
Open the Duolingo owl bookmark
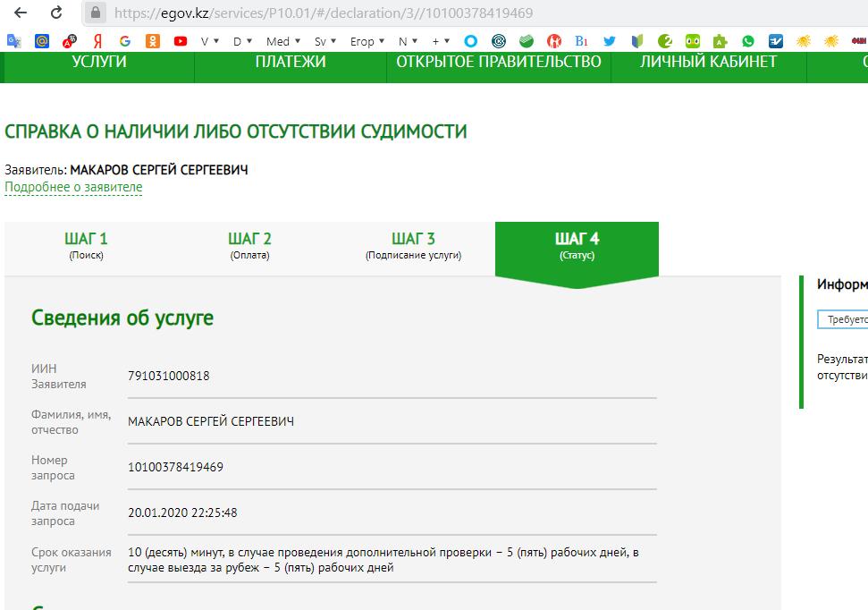pyautogui.click(x=693, y=41)
